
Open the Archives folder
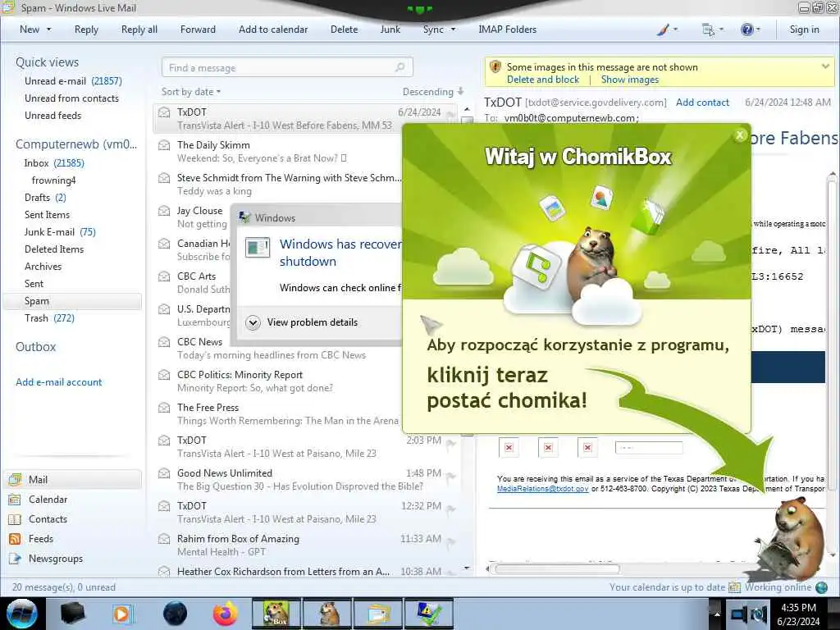point(43,267)
